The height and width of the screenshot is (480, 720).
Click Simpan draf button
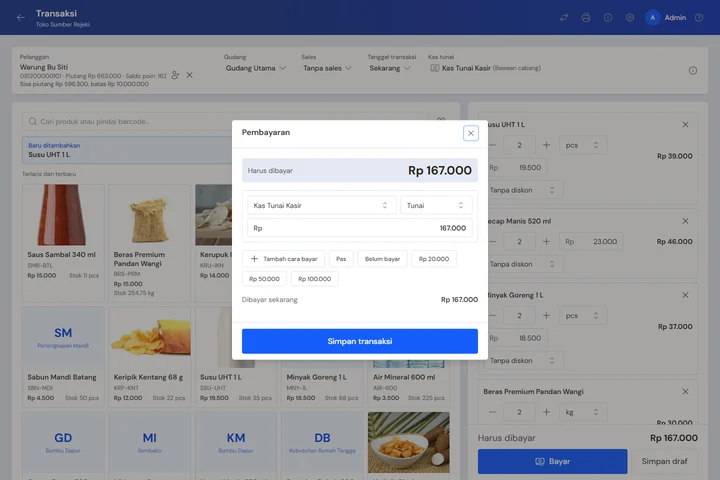tap(664, 461)
